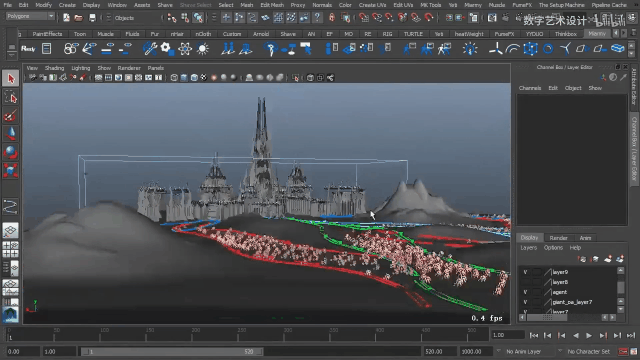Click the Play backwards button

[576, 336]
